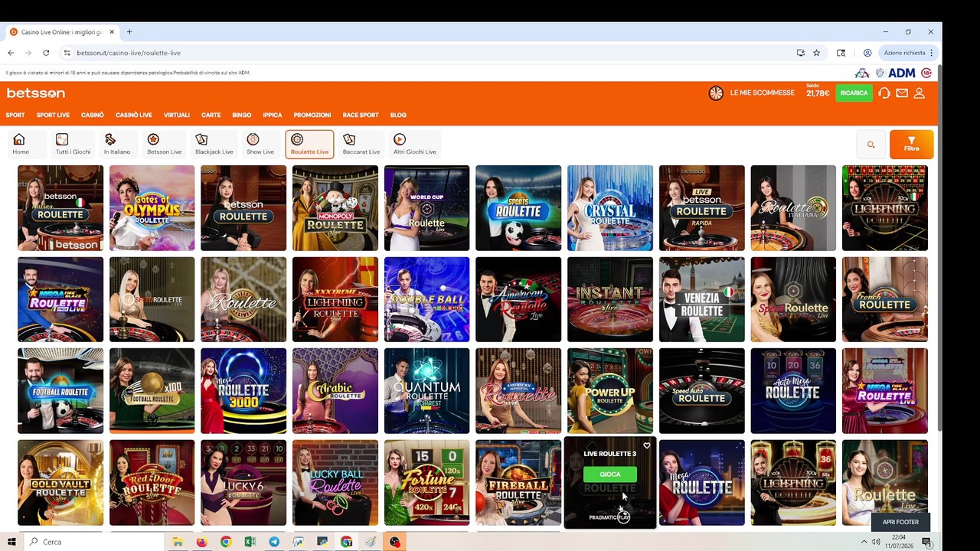
Task: Click the 18+ age restriction badge
Action: tap(926, 73)
